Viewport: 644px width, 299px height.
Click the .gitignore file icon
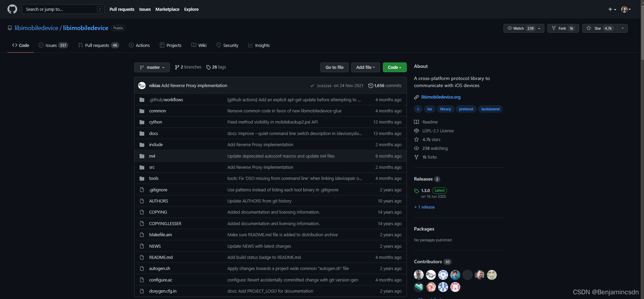pyautogui.click(x=142, y=190)
